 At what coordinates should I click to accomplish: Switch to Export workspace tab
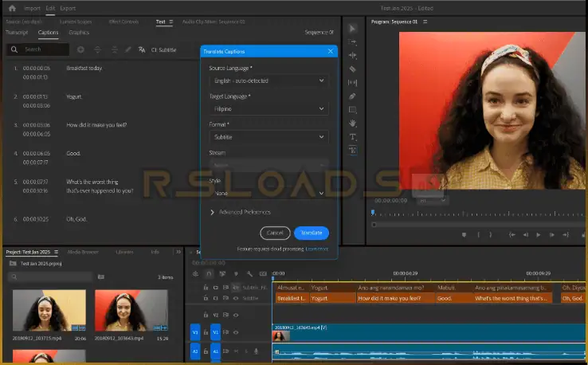pos(68,8)
